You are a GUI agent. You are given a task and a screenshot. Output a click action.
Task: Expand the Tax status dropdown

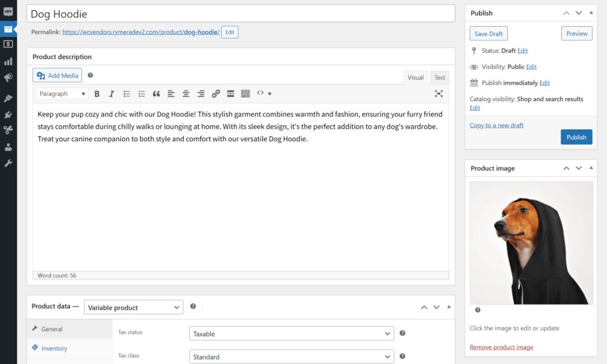coord(291,334)
